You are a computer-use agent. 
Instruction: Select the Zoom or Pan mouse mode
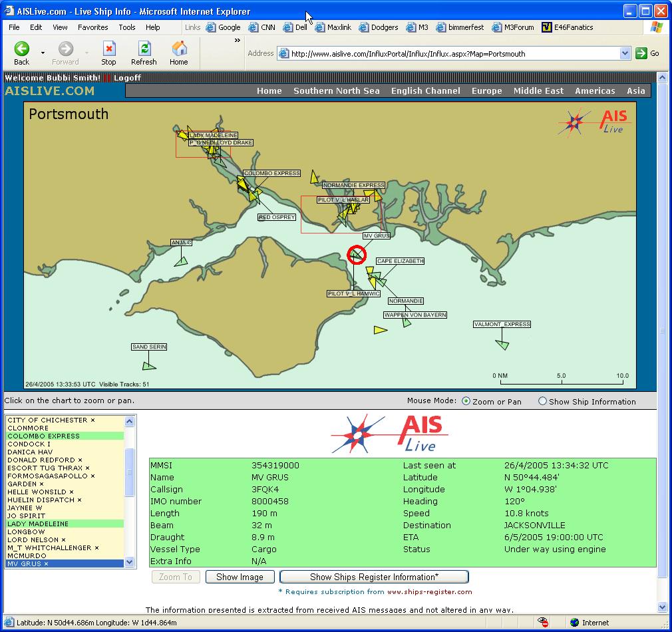(466, 401)
